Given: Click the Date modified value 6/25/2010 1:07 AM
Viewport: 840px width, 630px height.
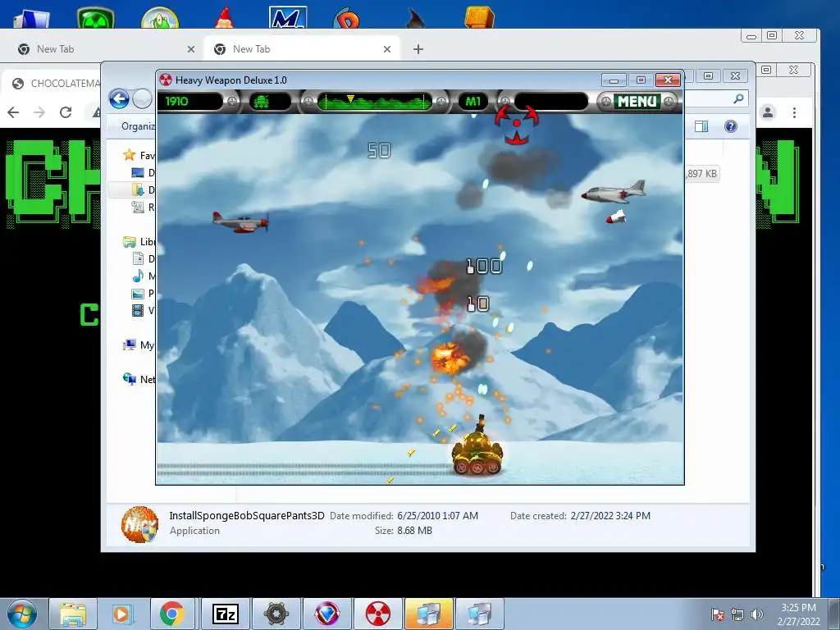Looking at the screenshot, I should (x=438, y=515).
